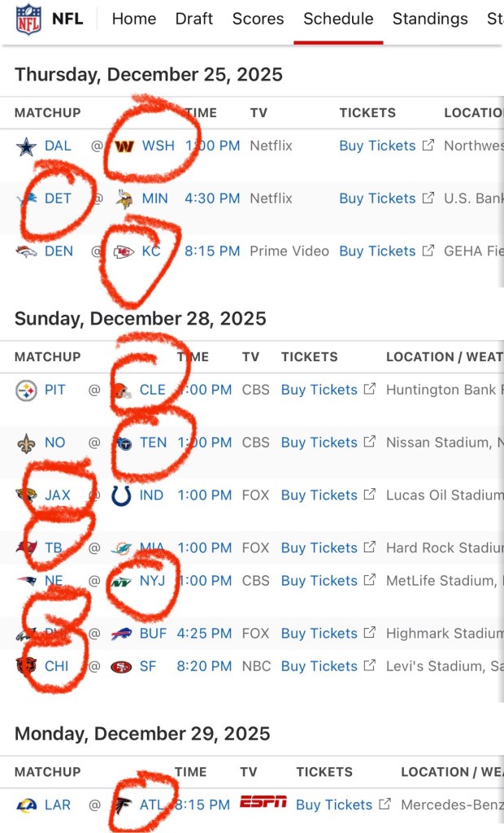
Task: Click the Pittsburgh Steelers logo
Action: (27, 390)
